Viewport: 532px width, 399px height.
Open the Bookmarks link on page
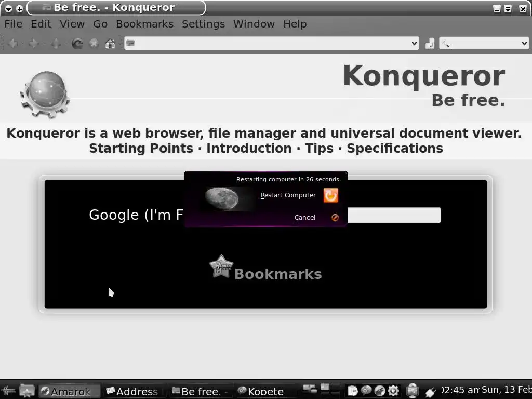pyautogui.click(x=278, y=274)
